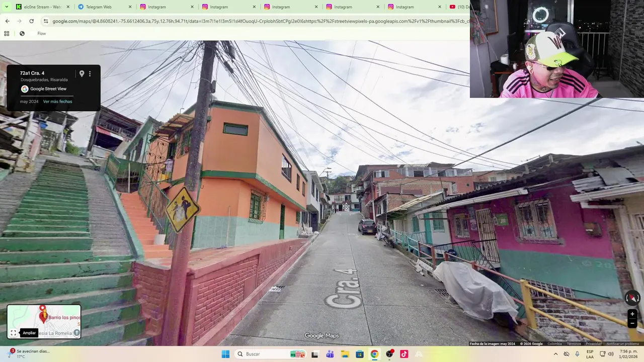Screen dimensions: 644x362
Task: Open the Privacidad footer link
Action: [x=593, y=344]
